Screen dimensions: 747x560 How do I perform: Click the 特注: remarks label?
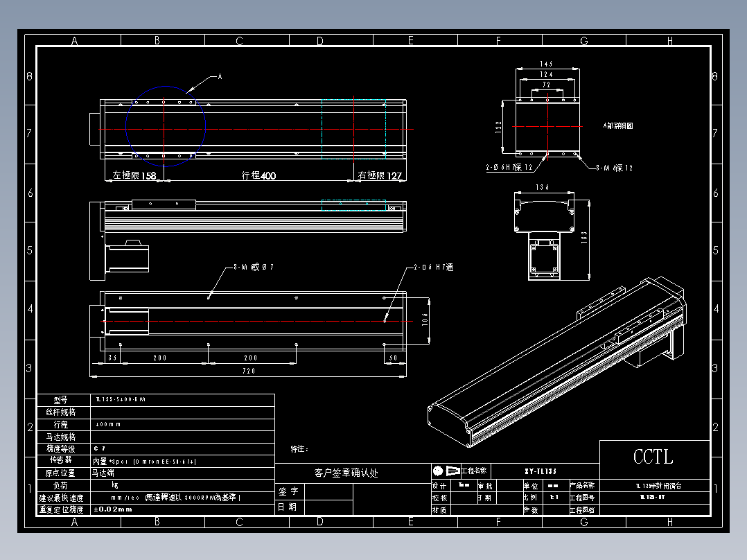pos(299,449)
